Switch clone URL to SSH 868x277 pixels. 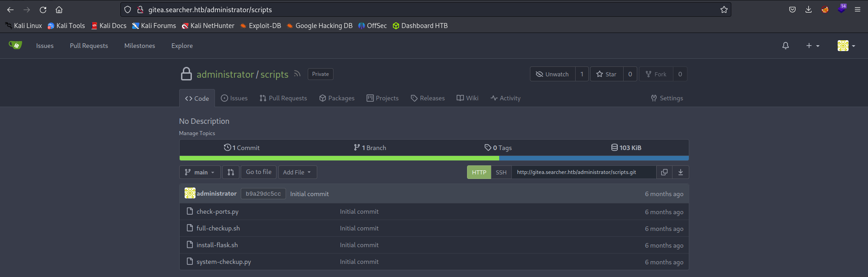[501, 172]
